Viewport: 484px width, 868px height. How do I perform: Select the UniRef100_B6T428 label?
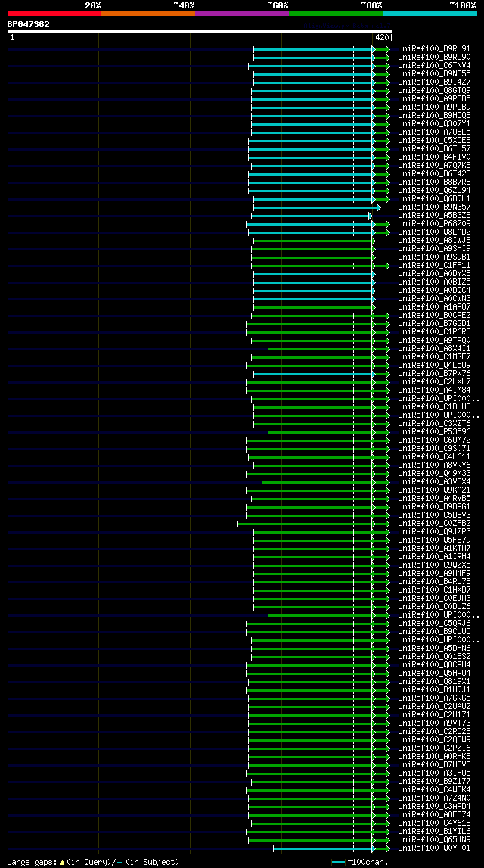point(434,173)
